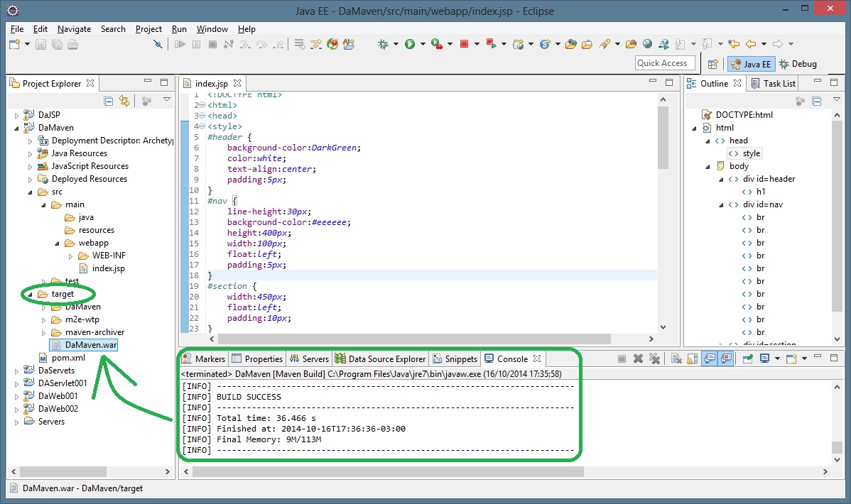Image resolution: width=851 pixels, height=504 pixels.
Task: Open the Run button dropdown arrow
Action: pyautogui.click(x=422, y=45)
